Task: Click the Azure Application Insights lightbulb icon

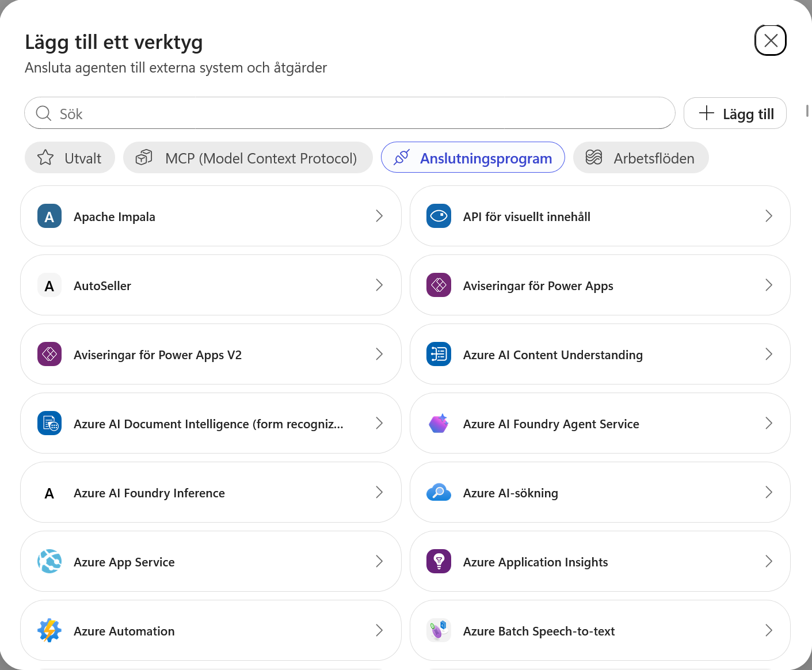Action: [439, 562]
